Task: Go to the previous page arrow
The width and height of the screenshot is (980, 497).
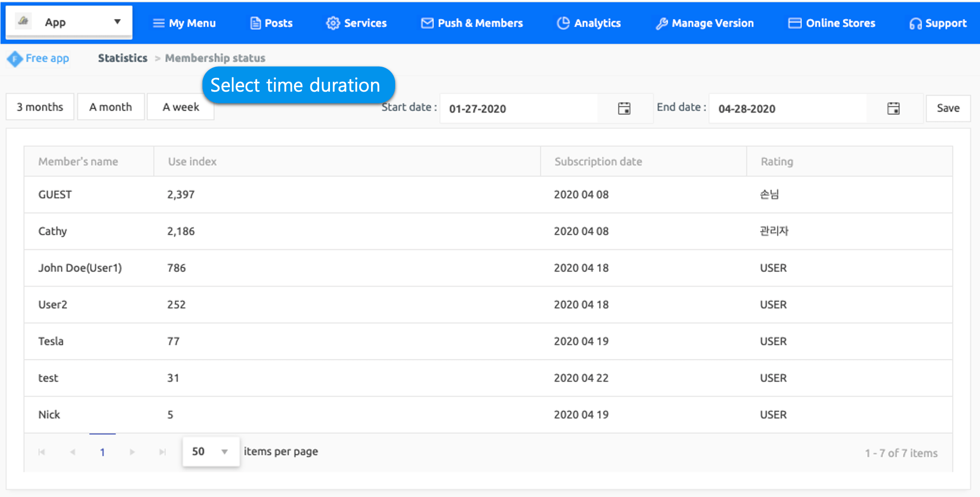Action: 73,452
